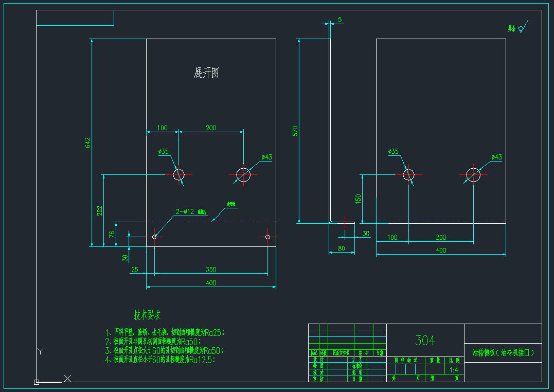Image resolution: width=554 pixels, height=392 pixels.
Task: Select the 200 dimension in 展开图 view
Action: point(211,128)
